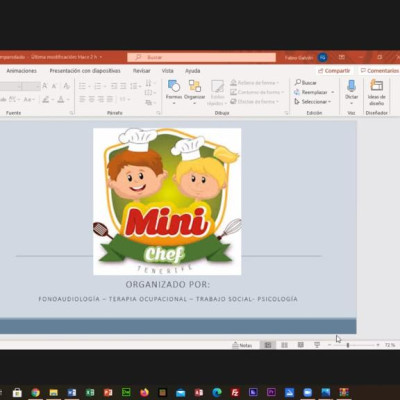Screen dimensions: 400x400
Task: Toggle the Notas notes pane
Action: [x=242, y=345]
